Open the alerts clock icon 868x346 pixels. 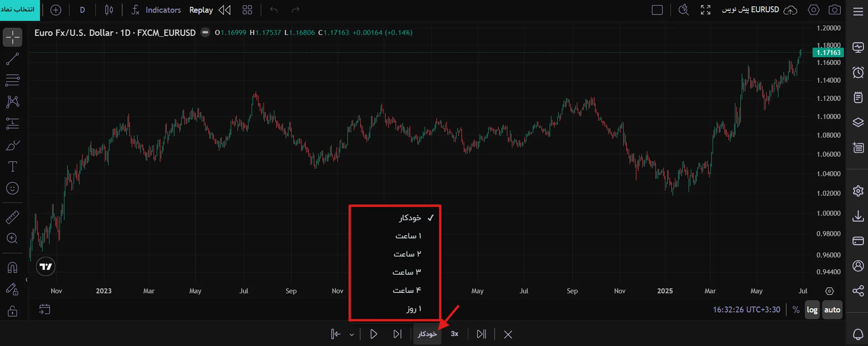coord(858,72)
